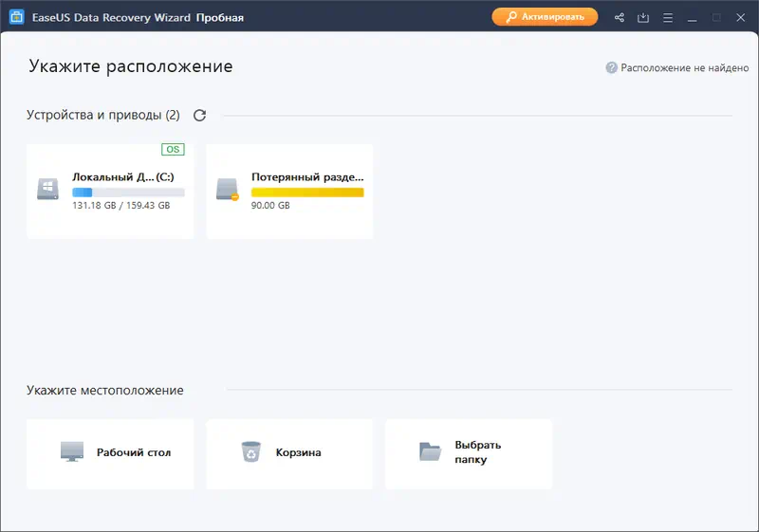This screenshot has height=532, width=759.
Task: Click the Устройства и приводы (2) heading
Action: click(x=103, y=115)
